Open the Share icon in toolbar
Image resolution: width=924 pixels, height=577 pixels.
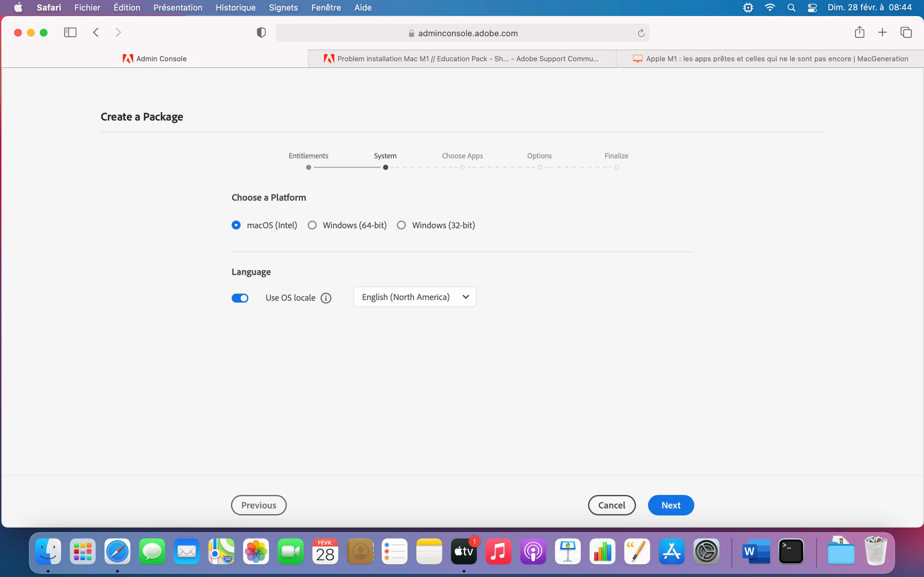coord(860,32)
